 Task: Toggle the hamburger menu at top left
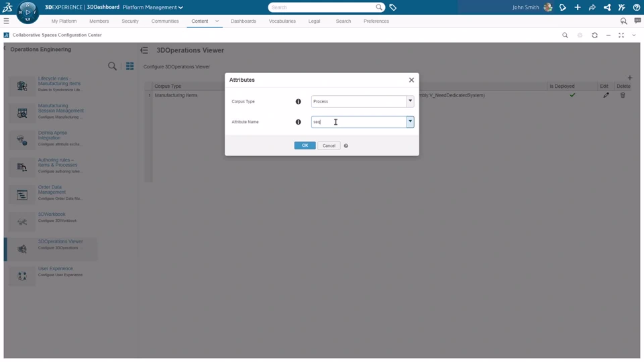6,21
